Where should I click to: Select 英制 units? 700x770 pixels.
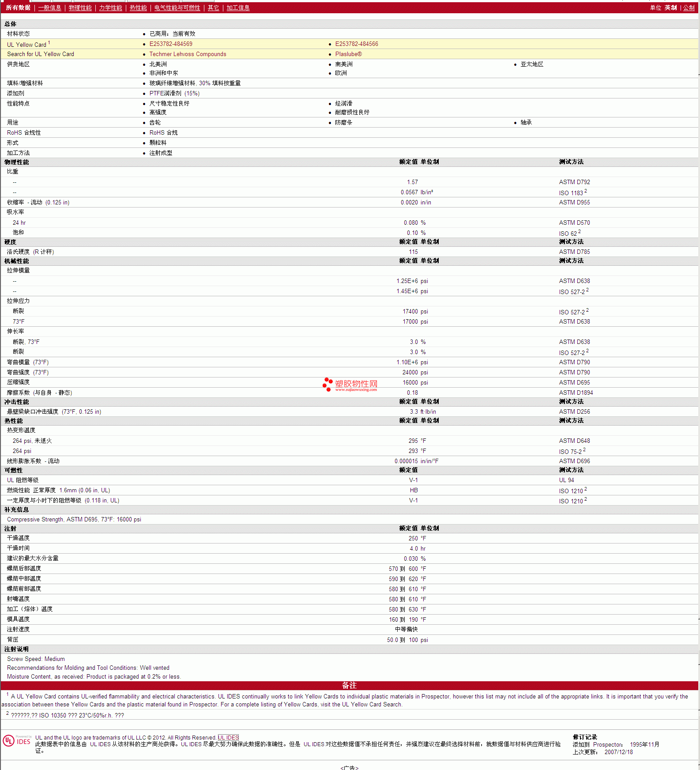[670, 8]
